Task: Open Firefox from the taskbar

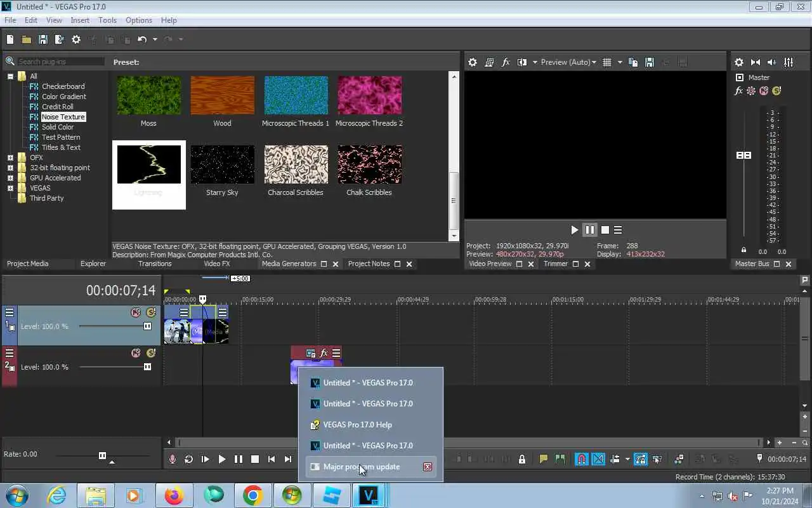Action: (x=174, y=495)
